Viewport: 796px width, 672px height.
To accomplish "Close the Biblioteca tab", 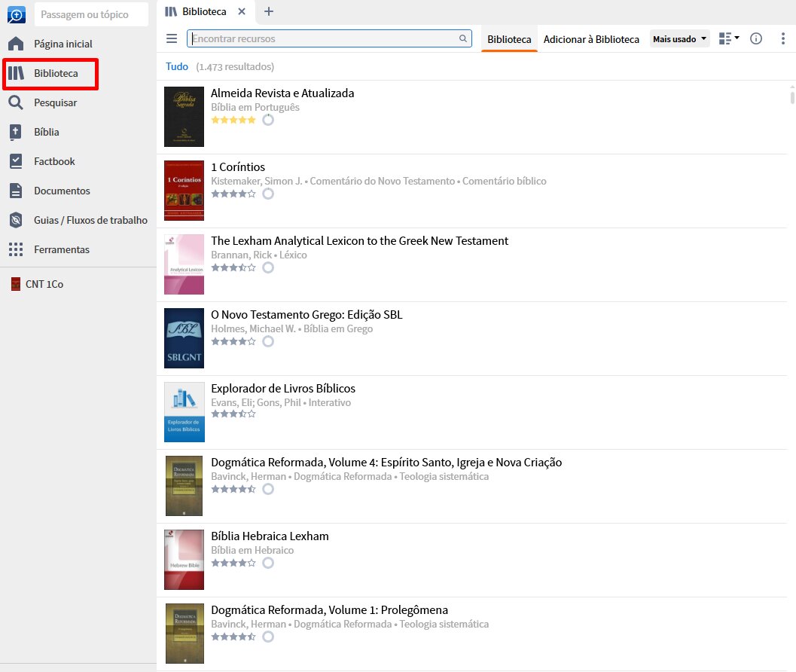I will [242, 11].
